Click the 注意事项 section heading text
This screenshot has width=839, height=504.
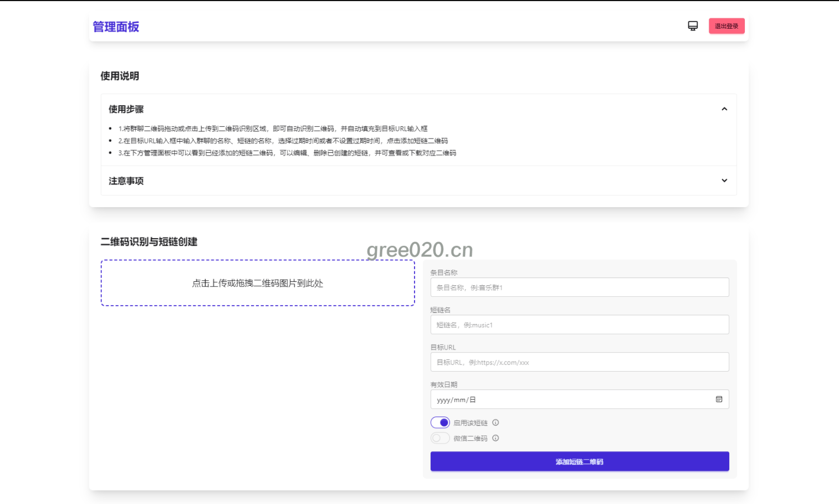[x=126, y=181]
